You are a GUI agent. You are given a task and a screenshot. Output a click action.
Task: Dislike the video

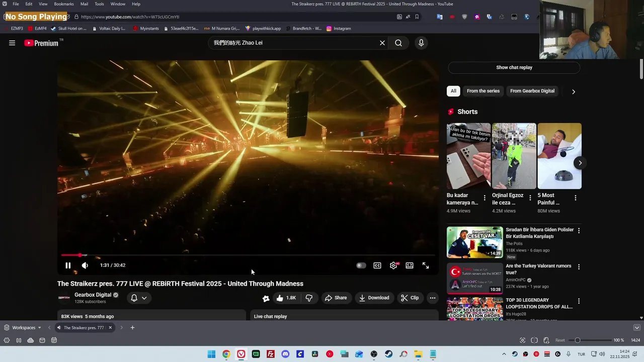(309, 298)
